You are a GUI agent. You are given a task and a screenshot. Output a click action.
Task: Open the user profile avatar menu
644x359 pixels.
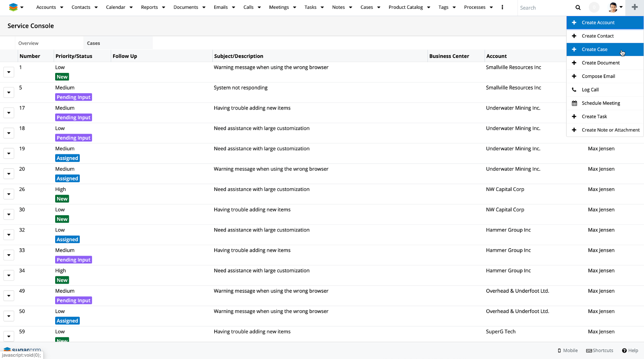(x=614, y=7)
